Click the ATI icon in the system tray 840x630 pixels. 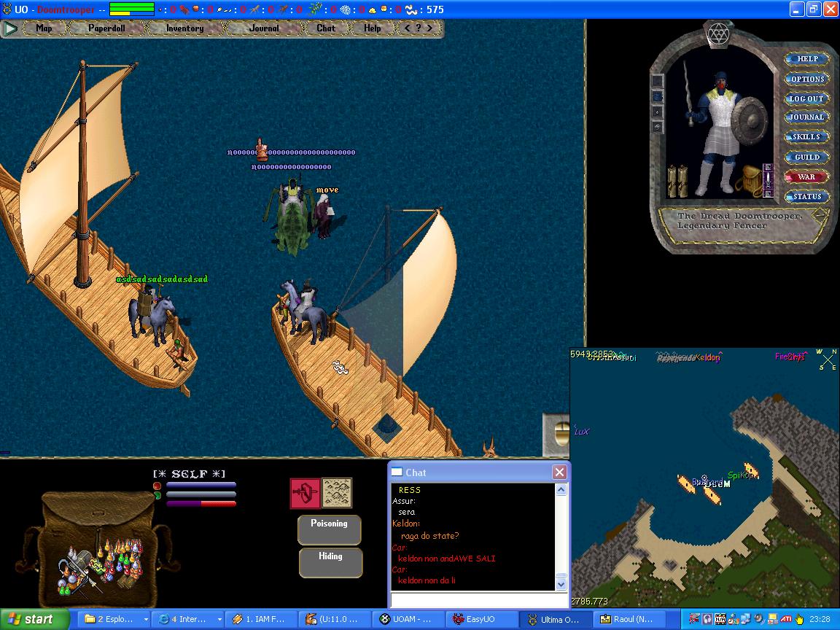click(x=785, y=619)
